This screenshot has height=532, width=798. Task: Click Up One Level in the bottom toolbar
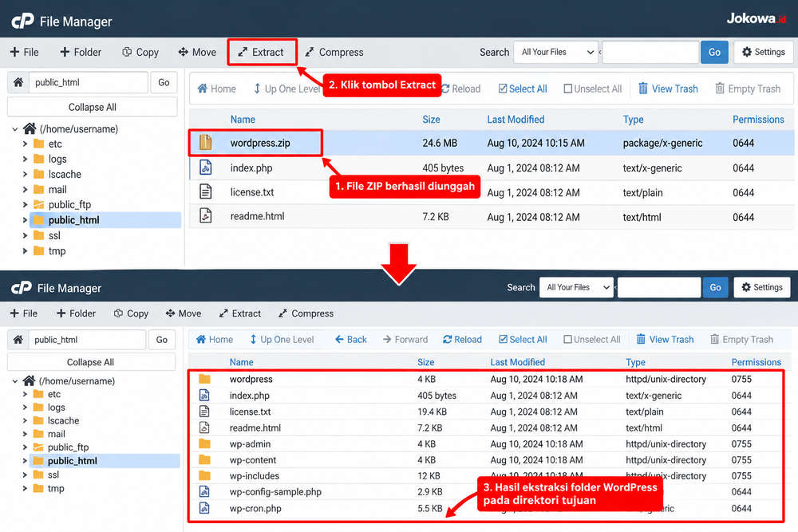(x=282, y=339)
